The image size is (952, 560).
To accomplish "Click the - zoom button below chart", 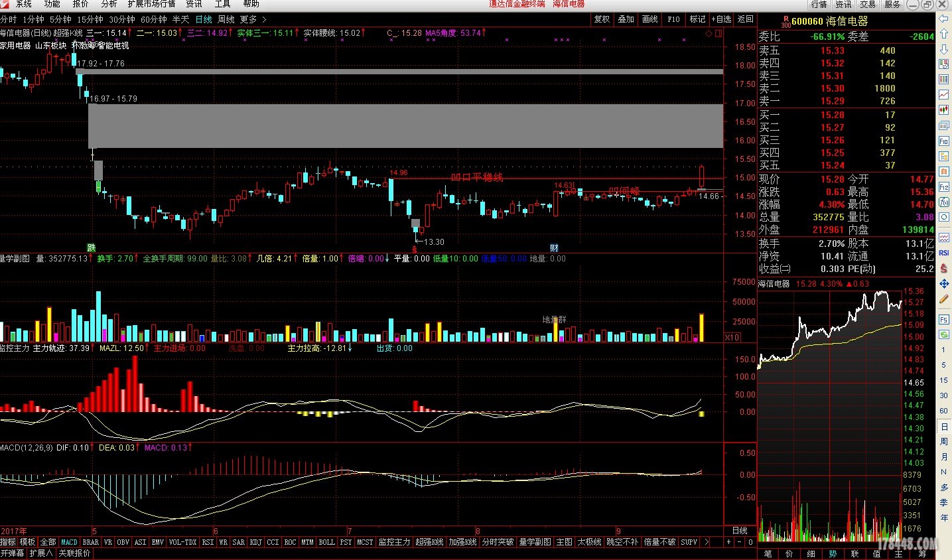I will (740, 542).
